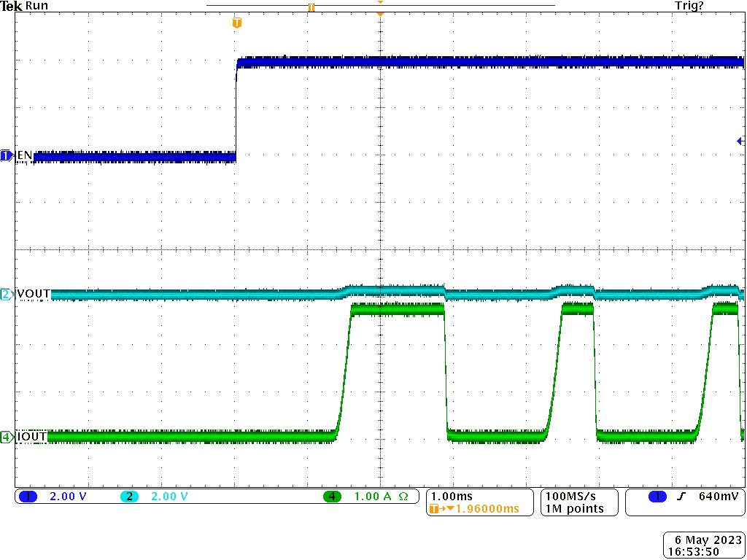The width and height of the screenshot is (747, 560).
Task: Select the EN channel 1 reference marker
Action: click(6, 155)
